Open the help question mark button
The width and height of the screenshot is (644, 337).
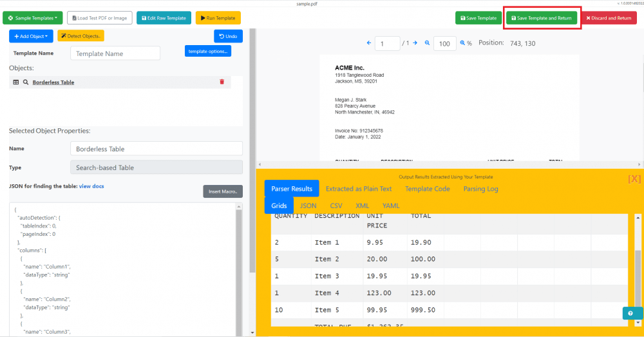point(630,313)
